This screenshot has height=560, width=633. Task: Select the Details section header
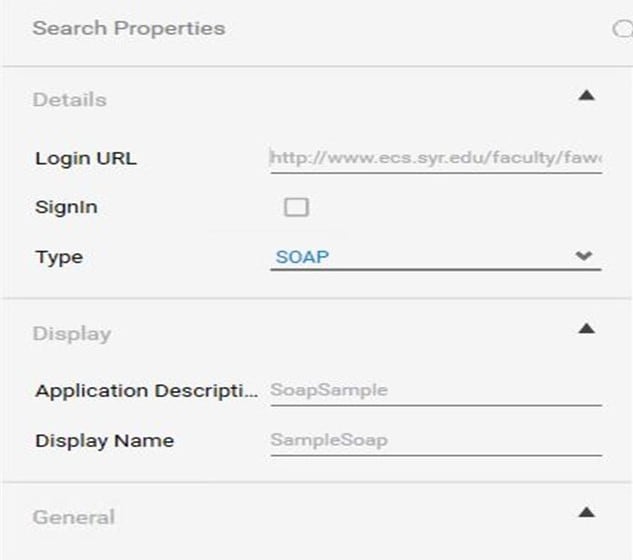click(x=70, y=100)
